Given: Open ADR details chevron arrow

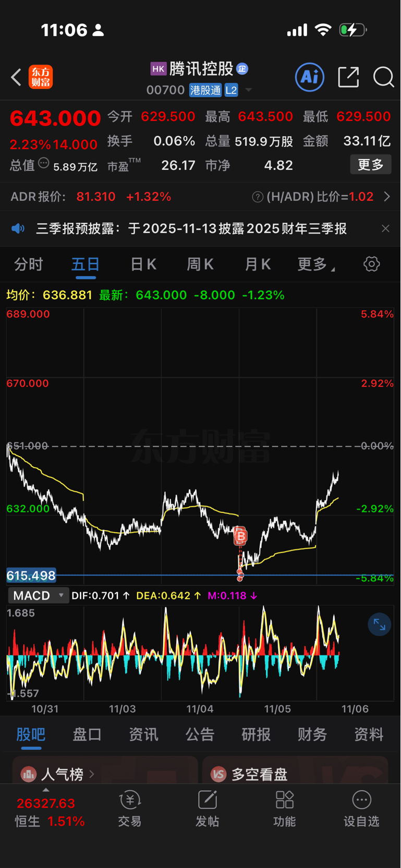Looking at the screenshot, I should [x=387, y=197].
